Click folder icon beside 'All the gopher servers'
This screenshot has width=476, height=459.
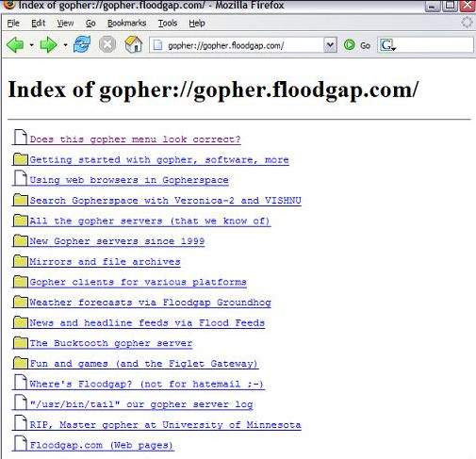pos(21,221)
